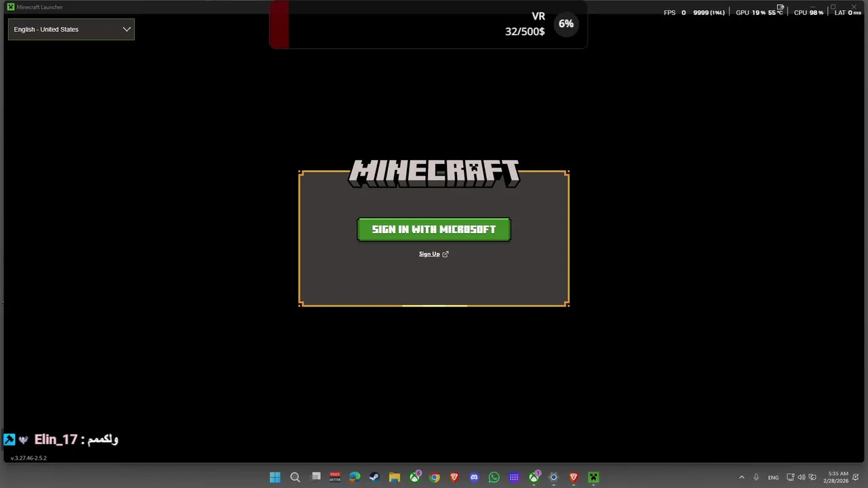Open File Explorer from taskbar
The width and height of the screenshot is (868, 488).
click(395, 477)
